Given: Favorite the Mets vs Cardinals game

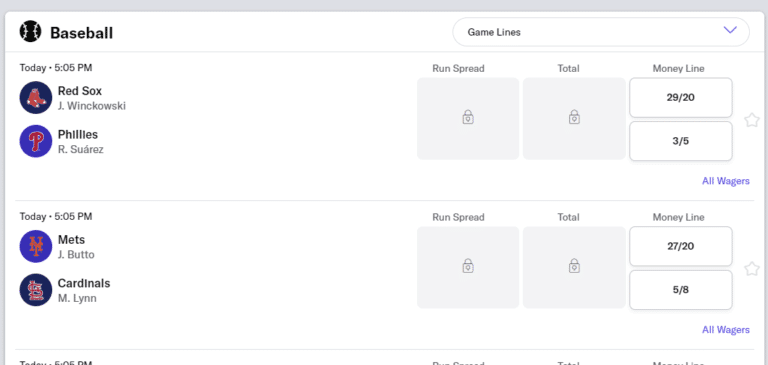Looking at the screenshot, I should tap(752, 269).
